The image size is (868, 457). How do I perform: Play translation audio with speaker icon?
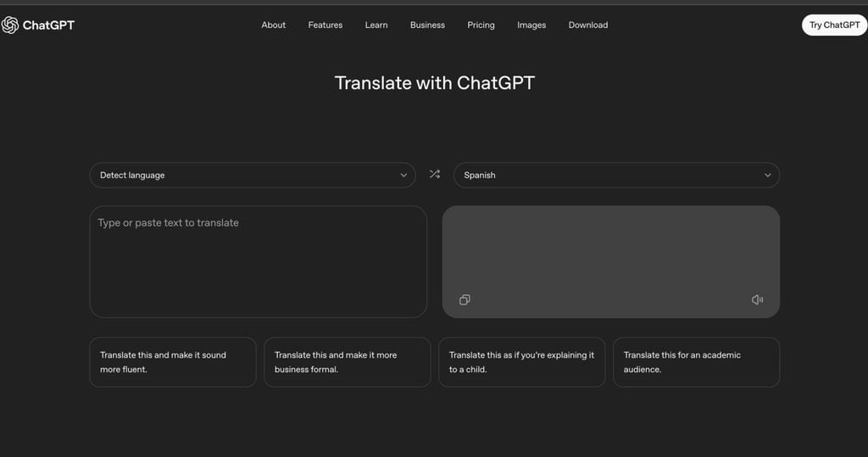point(757,299)
